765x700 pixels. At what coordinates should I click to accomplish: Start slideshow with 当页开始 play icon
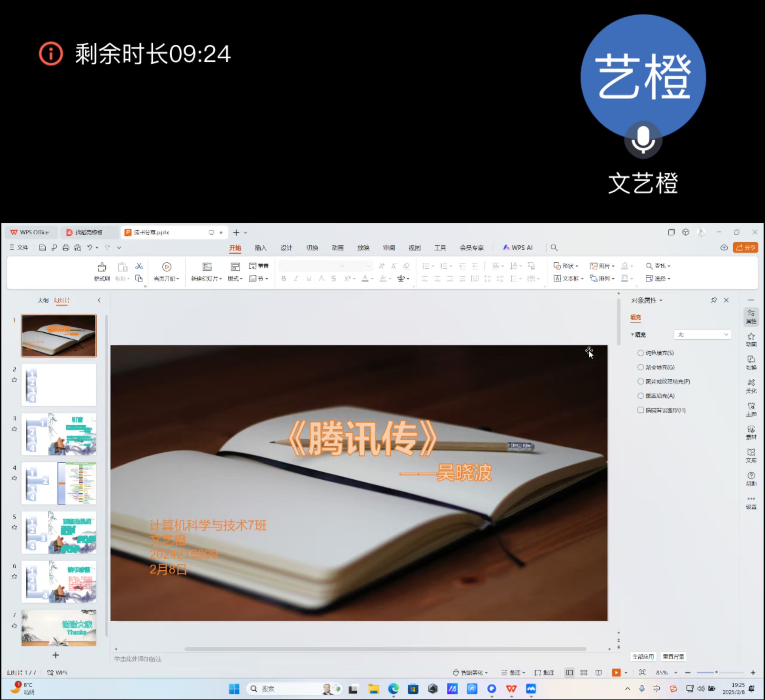pyautogui.click(x=166, y=267)
